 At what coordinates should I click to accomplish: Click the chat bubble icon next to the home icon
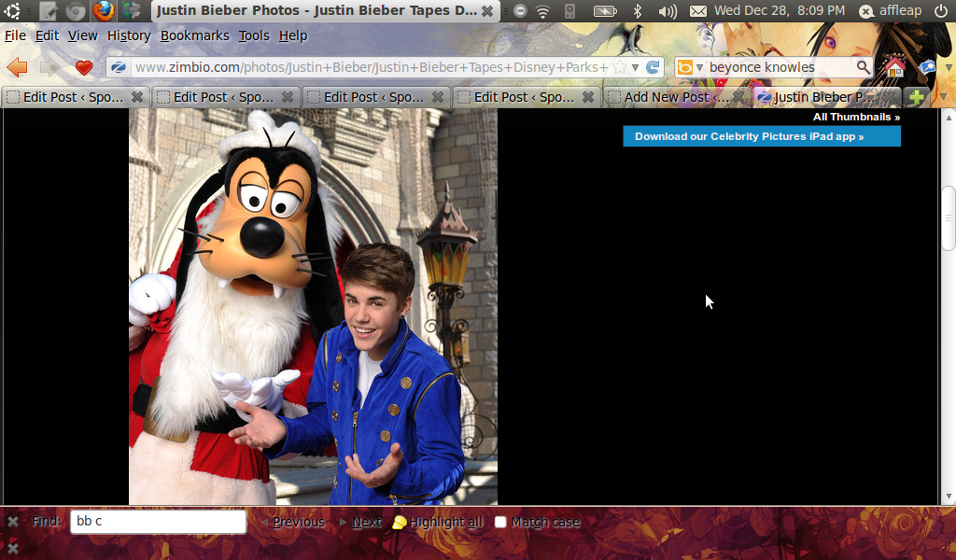point(927,67)
